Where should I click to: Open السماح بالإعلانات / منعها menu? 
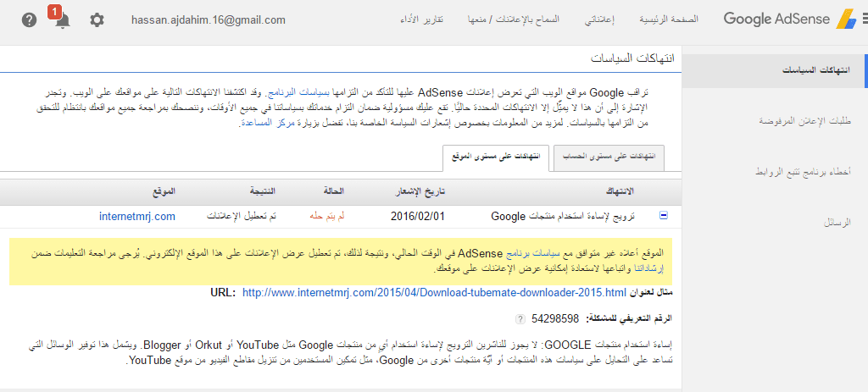tap(514, 19)
